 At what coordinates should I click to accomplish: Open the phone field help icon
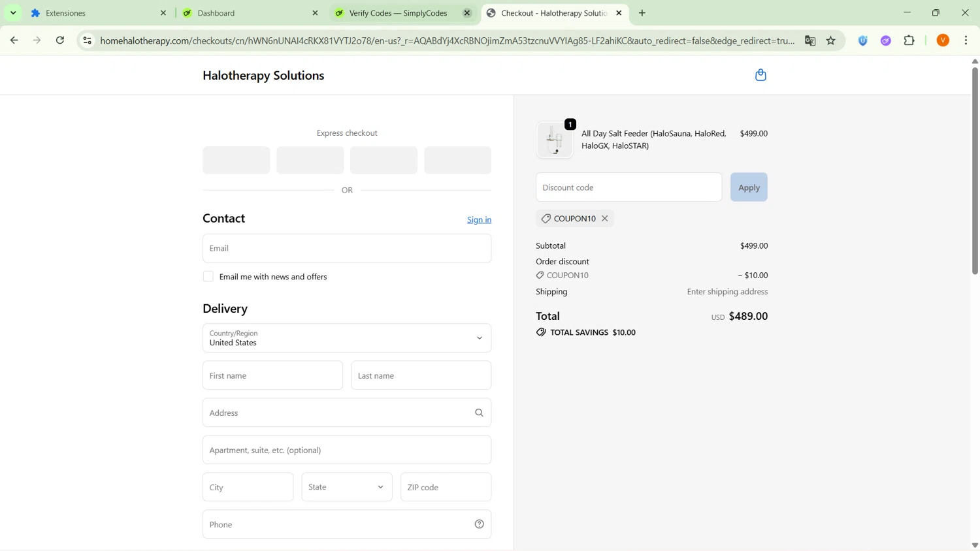click(x=479, y=524)
